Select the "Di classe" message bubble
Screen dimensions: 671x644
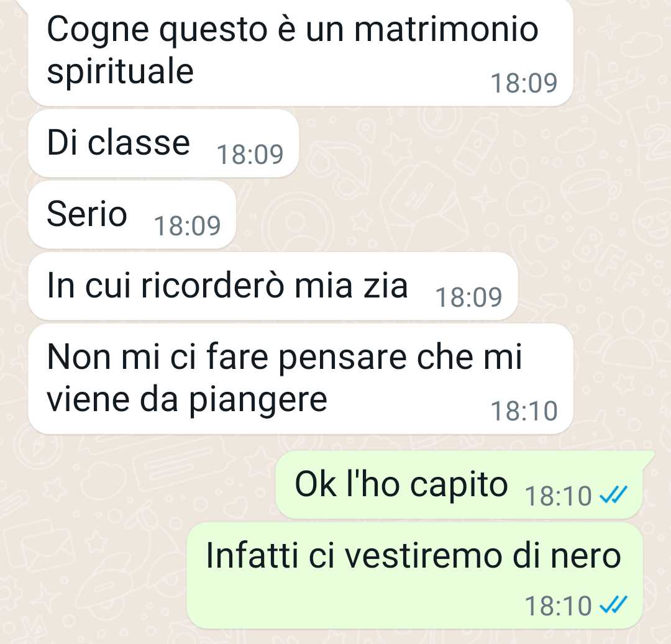(163, 143)
